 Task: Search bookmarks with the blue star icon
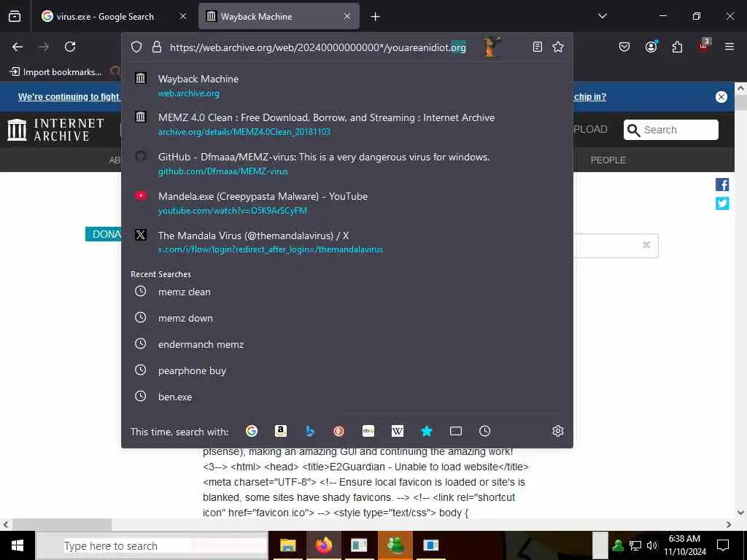(x=426, y=431)
